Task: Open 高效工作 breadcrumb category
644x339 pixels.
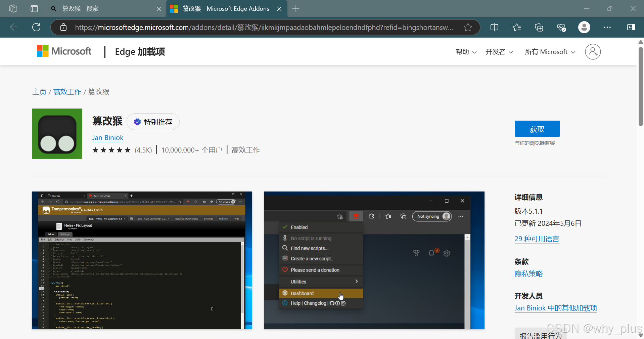Action: tap(67, 92)
